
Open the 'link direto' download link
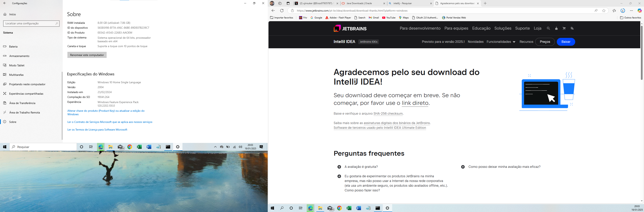[415, 103]
